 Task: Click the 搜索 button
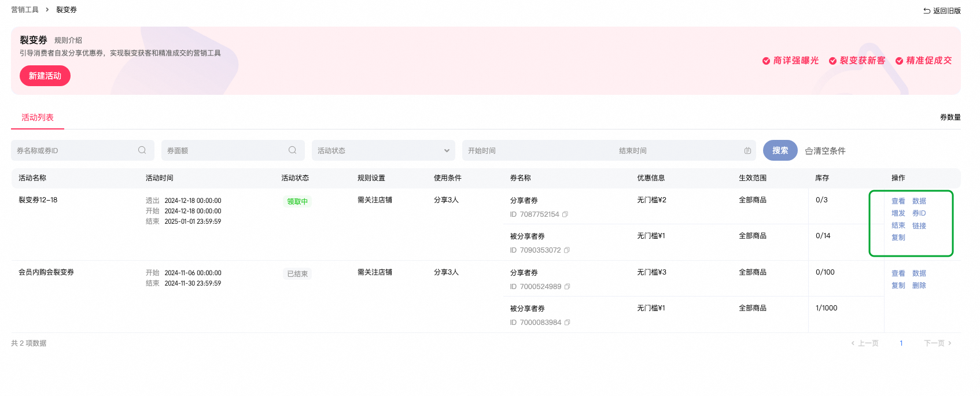(780, 150)
